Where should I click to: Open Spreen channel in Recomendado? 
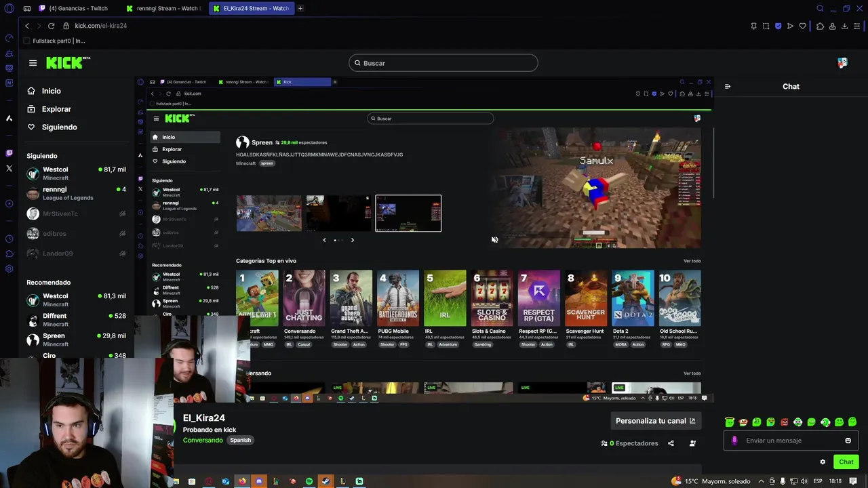click(x=76, y=340)
